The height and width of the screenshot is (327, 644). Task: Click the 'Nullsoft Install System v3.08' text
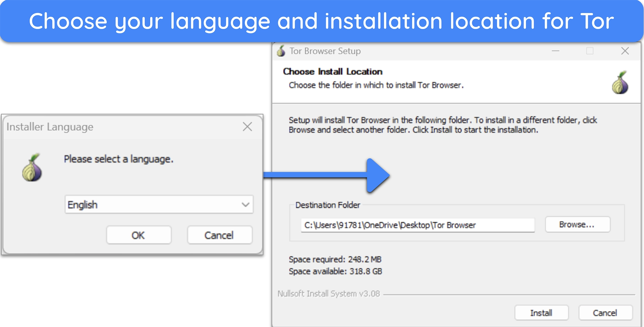(328, 293)
